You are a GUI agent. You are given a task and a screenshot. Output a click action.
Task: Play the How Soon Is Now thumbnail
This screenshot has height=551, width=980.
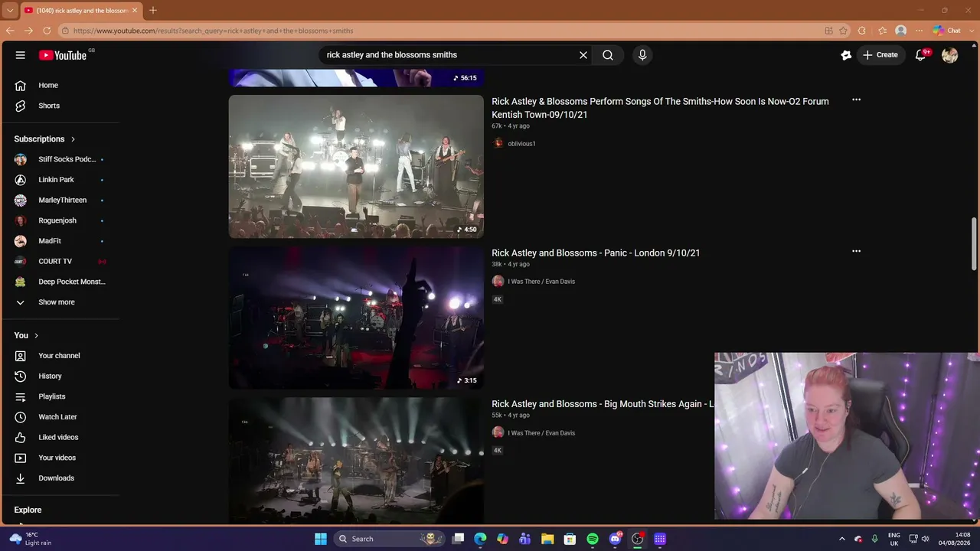coord(356,166)
